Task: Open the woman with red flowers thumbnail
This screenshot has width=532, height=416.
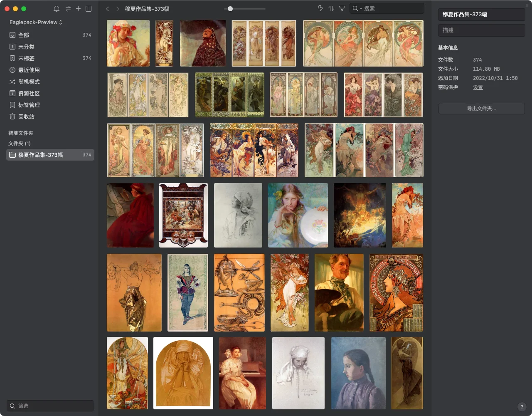Action: 128,43
